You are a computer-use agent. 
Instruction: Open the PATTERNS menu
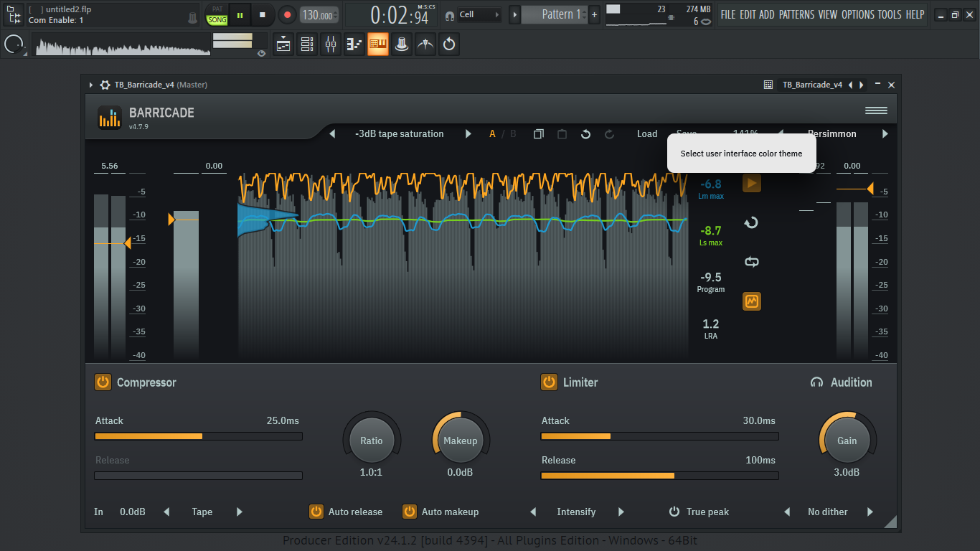point(797,14)
